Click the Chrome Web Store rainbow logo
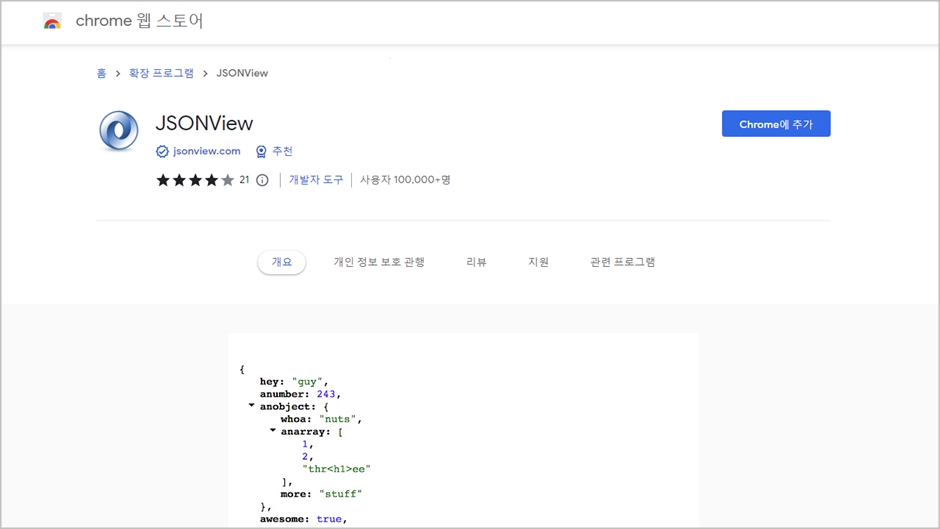The height and width of the screenshot is (529, 940). (52, 22)
